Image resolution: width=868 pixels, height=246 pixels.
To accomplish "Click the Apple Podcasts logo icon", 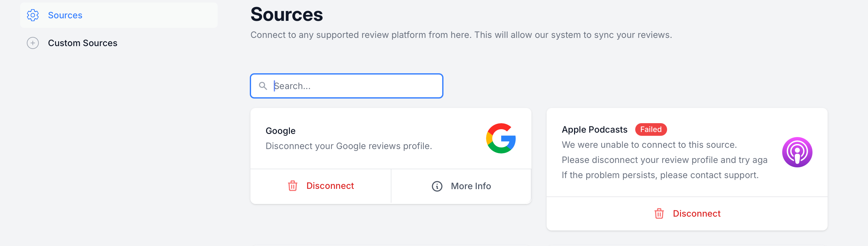I will tap(797, 152).
